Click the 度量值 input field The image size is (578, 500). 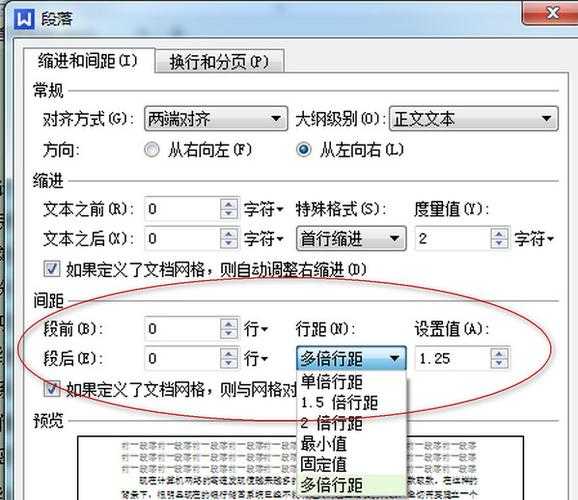coord(453,239)
